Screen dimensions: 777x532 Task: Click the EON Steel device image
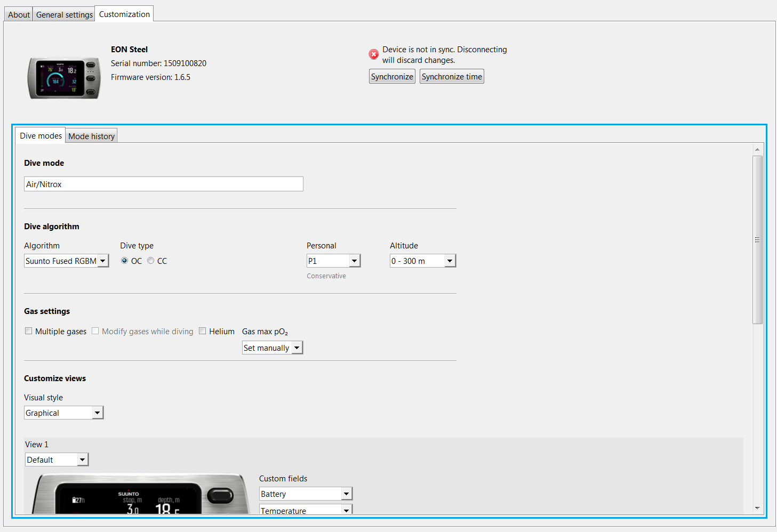tap(64, 78)
